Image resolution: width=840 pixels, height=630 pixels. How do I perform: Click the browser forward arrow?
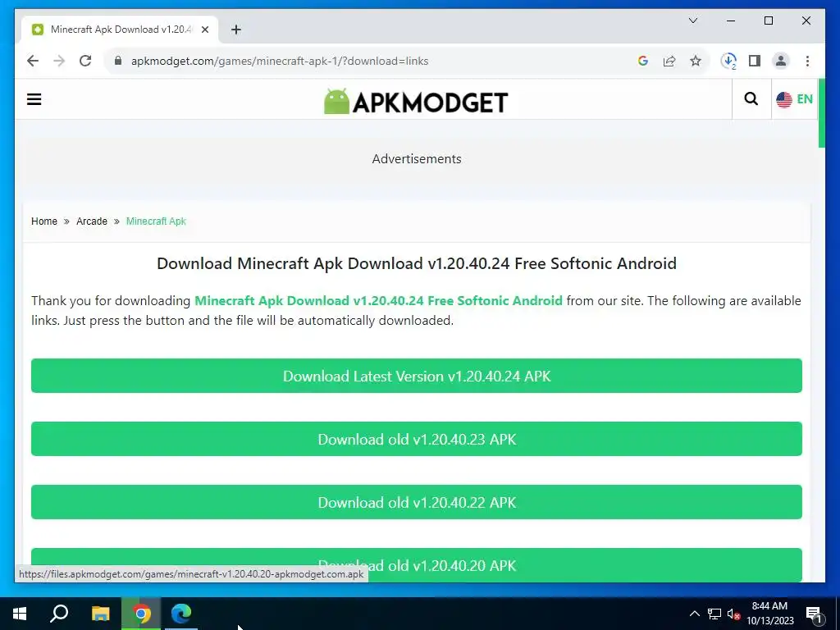59,61
